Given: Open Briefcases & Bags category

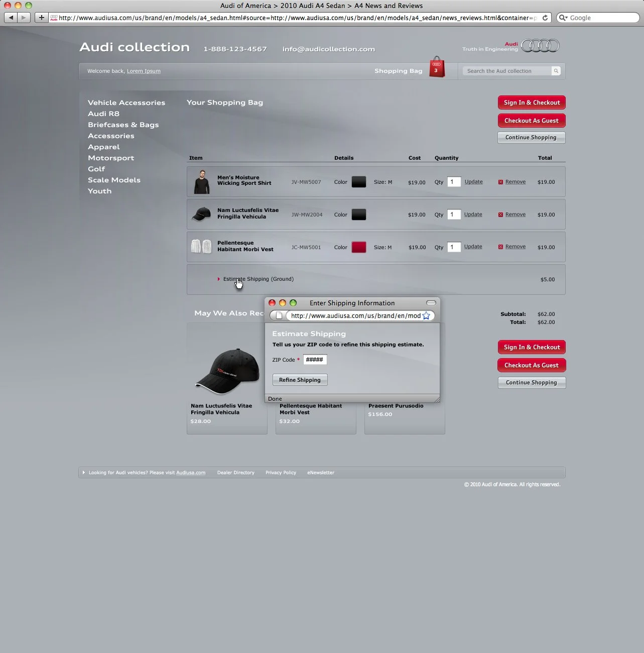Looking at the screenshot, I should tap(123, 125).
